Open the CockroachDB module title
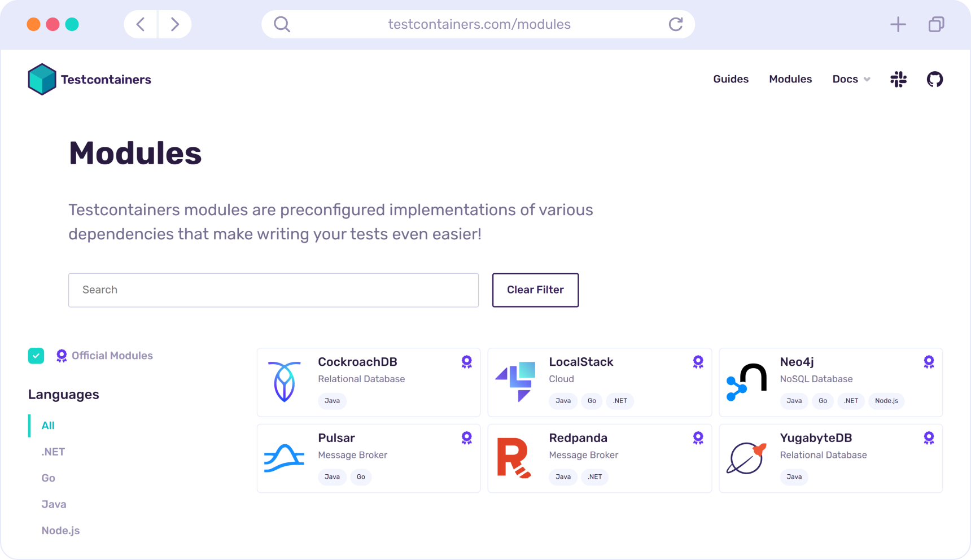971x560 pixels. coord(357,362)
